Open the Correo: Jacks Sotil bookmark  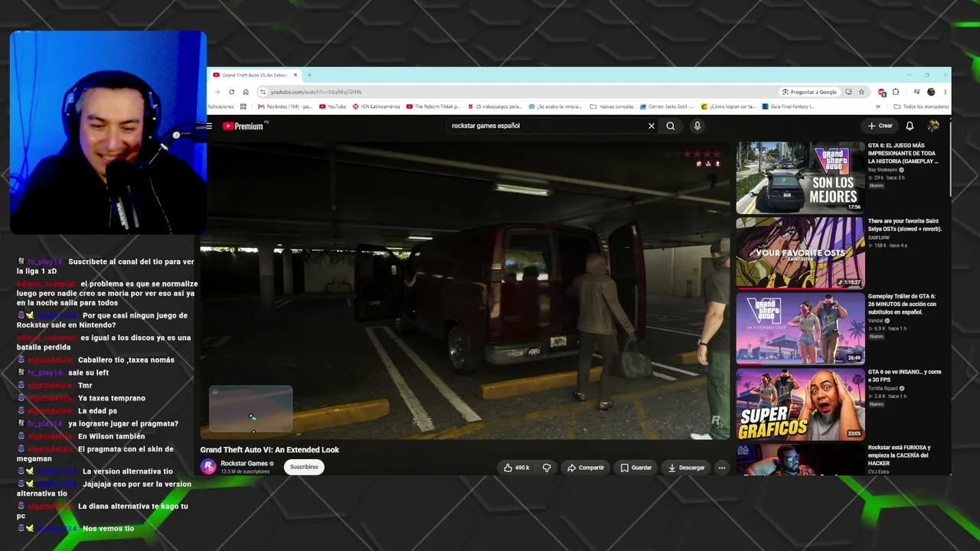pos(667,106)
